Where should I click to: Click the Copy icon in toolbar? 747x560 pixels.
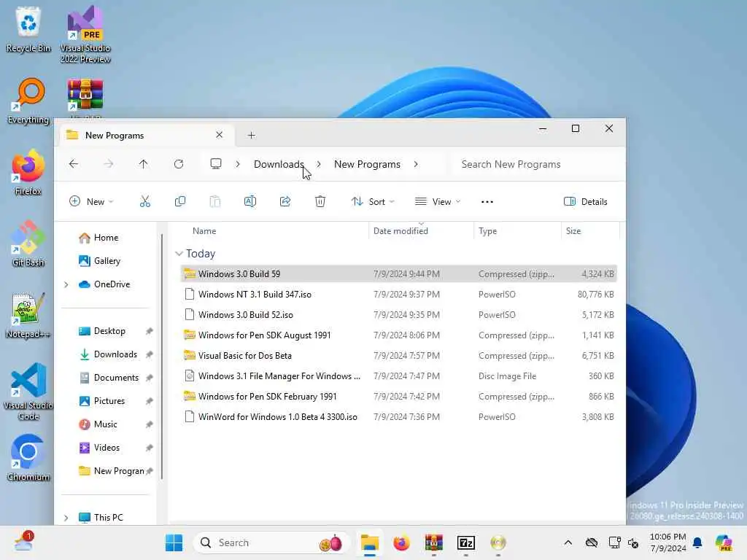point(180,201)
